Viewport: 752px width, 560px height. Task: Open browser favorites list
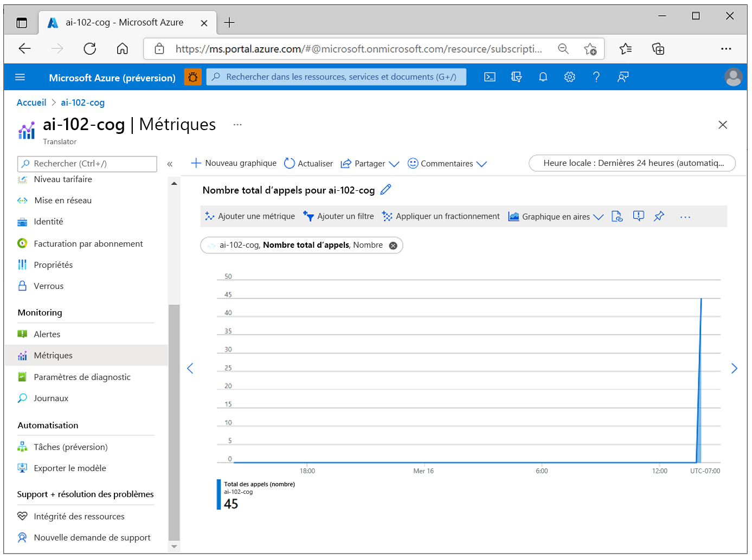pyautogui.click(x=626, y=49)
